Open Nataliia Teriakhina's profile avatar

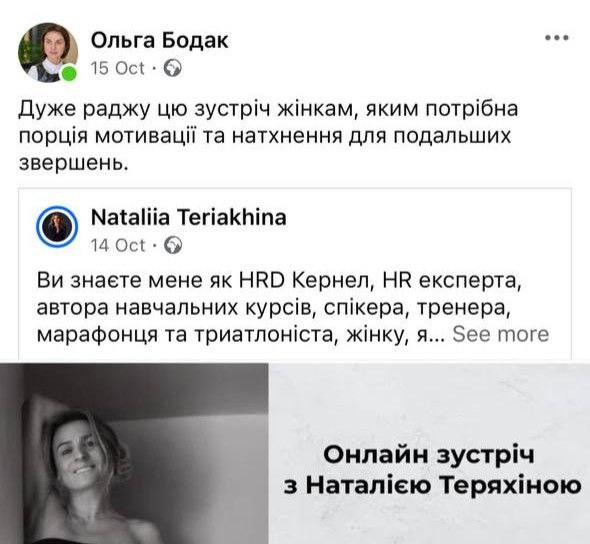(57, 227)
